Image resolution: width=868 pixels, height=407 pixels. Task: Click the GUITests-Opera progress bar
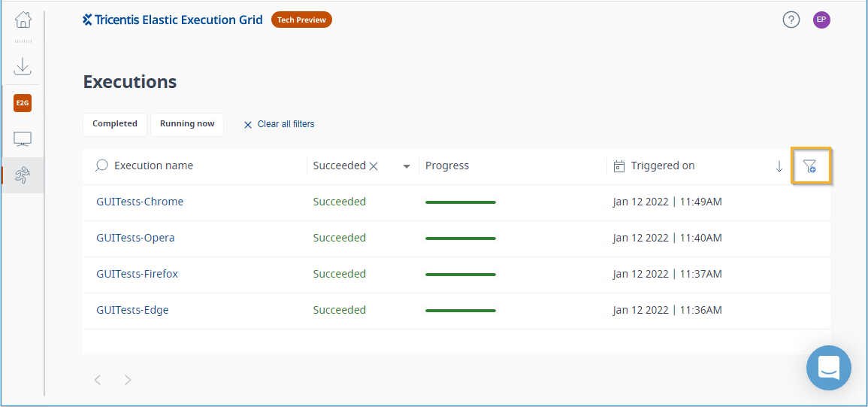461,238
